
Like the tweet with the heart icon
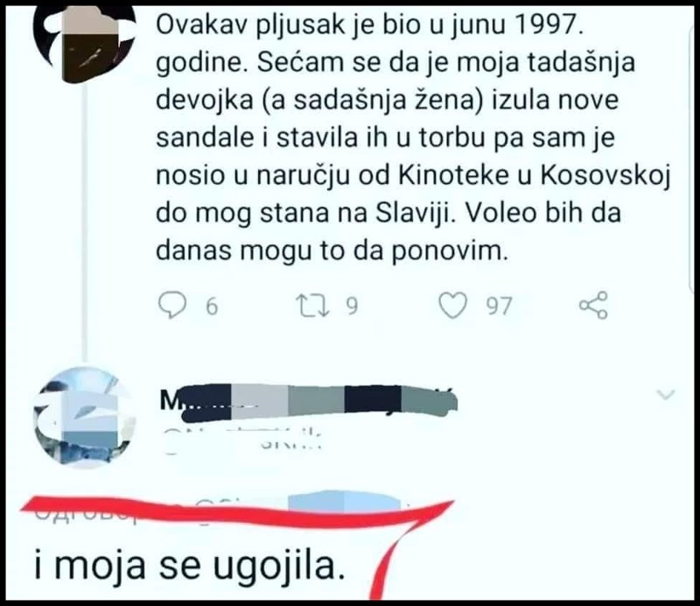pos(453,306)
